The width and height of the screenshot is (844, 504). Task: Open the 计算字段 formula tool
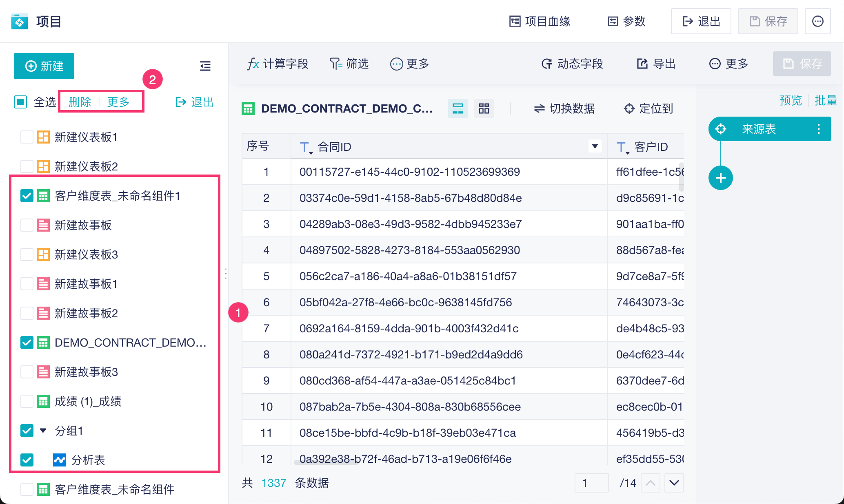278,64
